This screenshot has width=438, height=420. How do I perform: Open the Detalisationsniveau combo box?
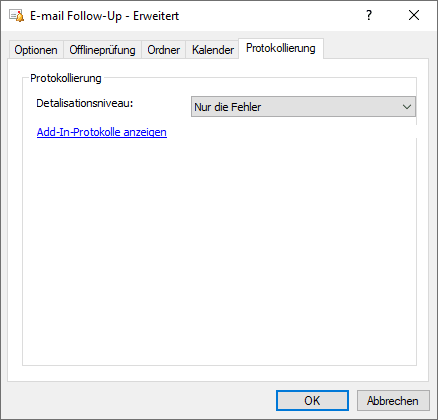[303, 107]
